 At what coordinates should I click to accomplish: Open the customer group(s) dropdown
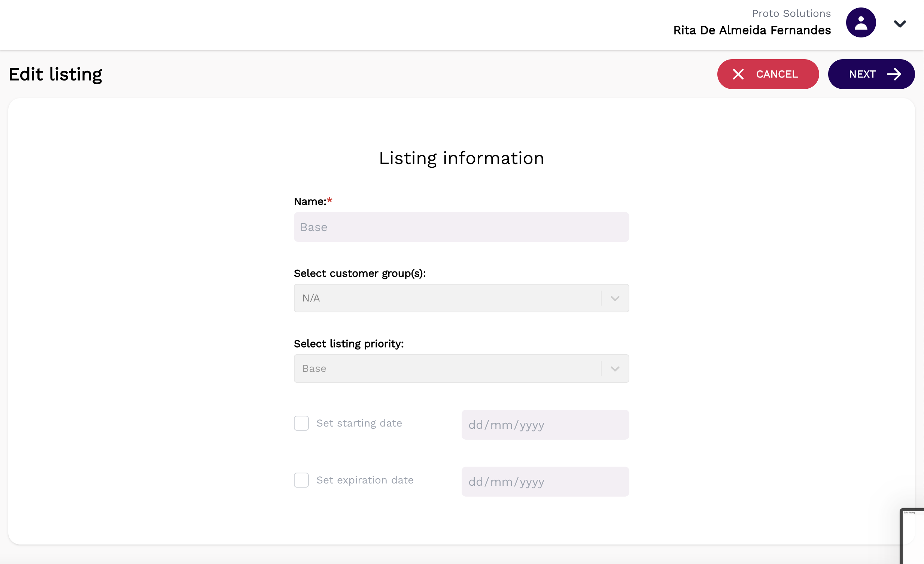click(461, 298)
